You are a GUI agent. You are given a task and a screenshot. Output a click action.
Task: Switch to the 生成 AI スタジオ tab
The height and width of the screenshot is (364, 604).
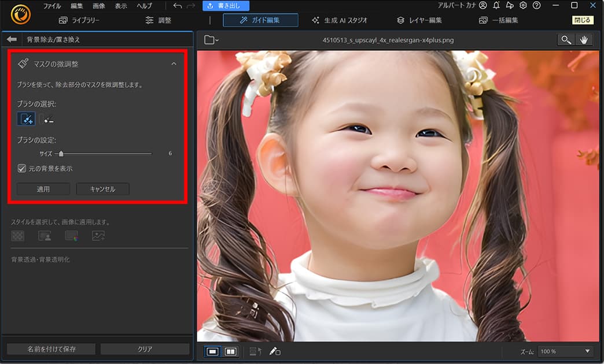pos(340,19)
